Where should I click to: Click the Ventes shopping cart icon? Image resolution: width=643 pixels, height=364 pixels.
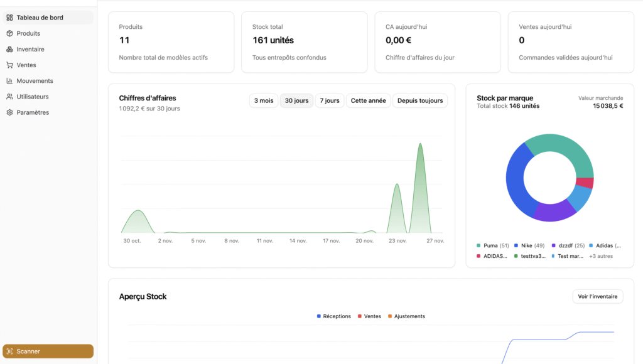tap(9, 65)
